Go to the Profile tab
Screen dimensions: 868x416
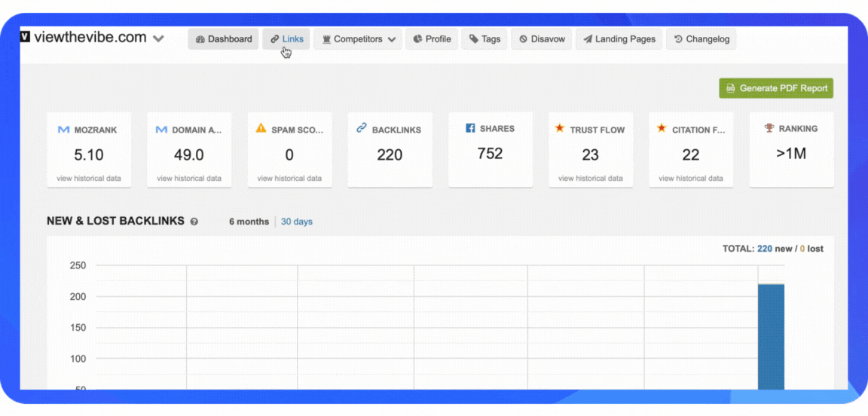(x=432, y=38)
